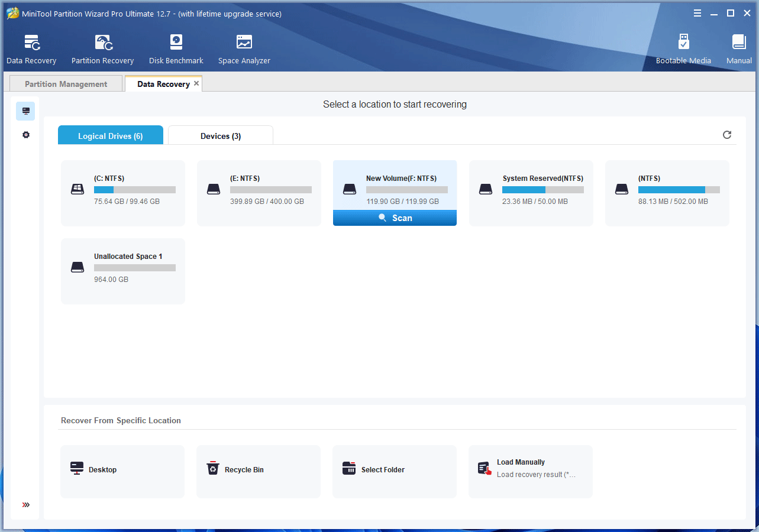Click the 75.64 GB / 99.46 GB text
This screenshot has height=532, width=759.
127,202
